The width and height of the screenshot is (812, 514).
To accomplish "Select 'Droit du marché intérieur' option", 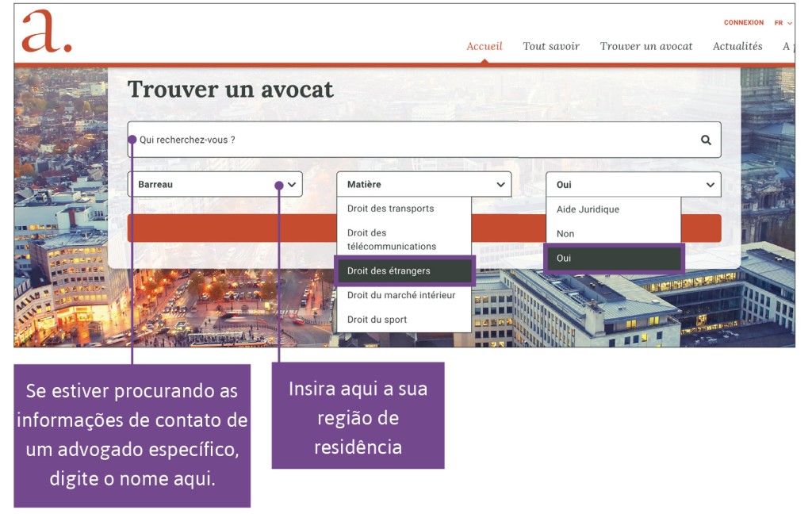I will tap(401, 294).
